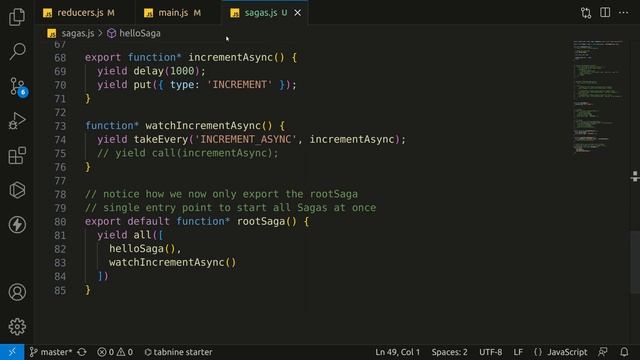This screenshot has height=360, width=640.
Task: Click watchIncrementAsync() call on line 83
Action: [x=173, y=262]
